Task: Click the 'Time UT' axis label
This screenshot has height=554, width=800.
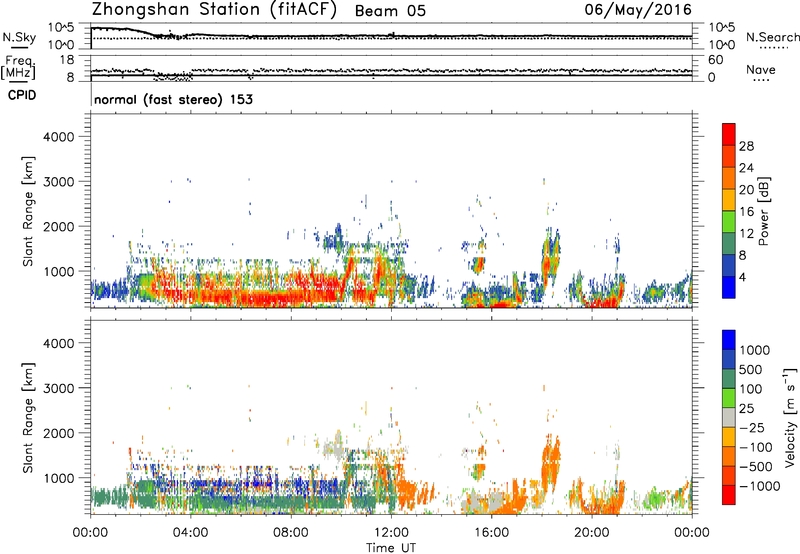Action: pos(391,548)
